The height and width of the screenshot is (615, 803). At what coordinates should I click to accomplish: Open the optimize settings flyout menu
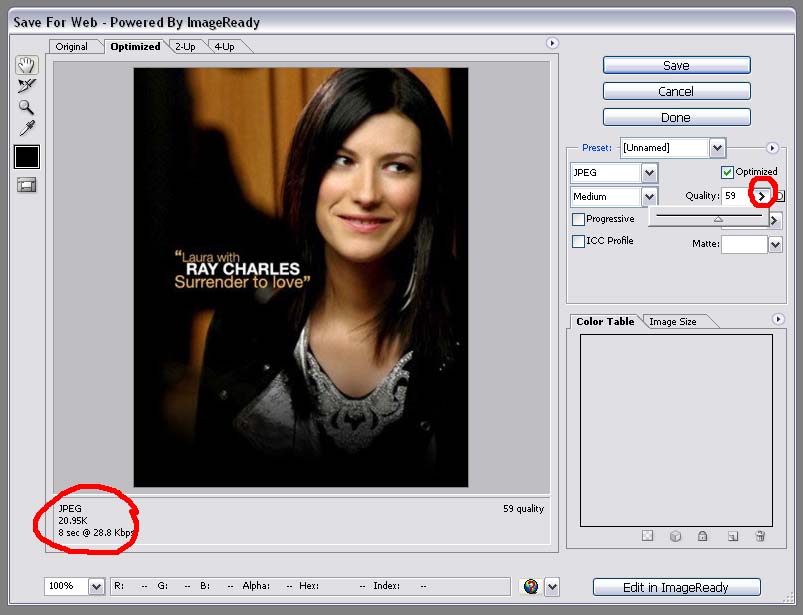point(772,148)
